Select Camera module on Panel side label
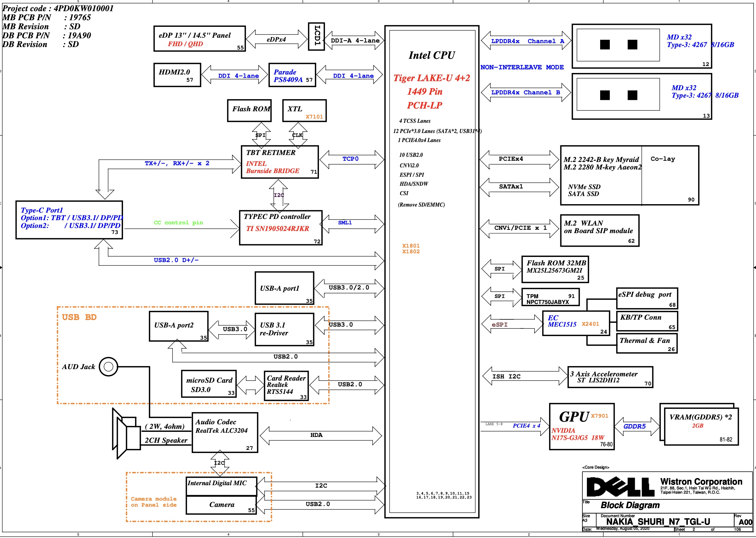 point(154,502)
